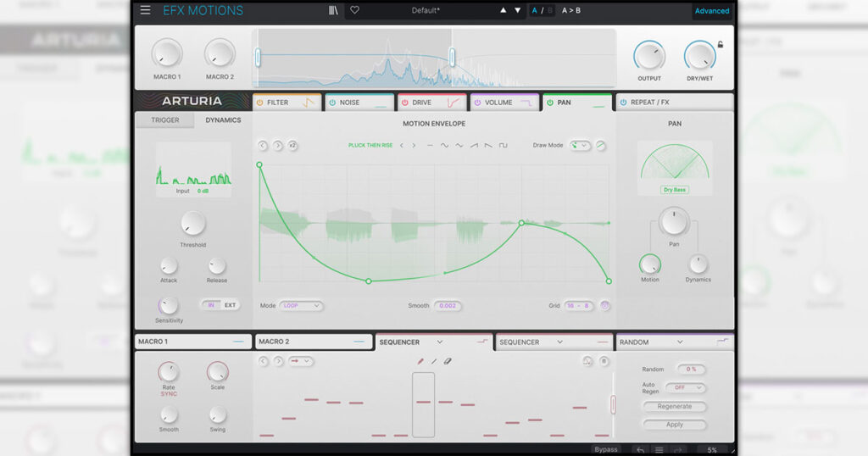868x456 pixels.
Task: Toggle the Drive module power button
Action: [404, 103]
